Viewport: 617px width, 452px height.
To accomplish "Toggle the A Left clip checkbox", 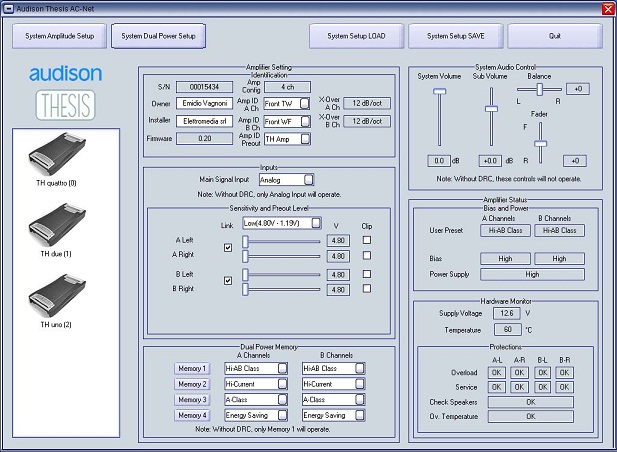I will pyautogui.click(x=367, y=240).
